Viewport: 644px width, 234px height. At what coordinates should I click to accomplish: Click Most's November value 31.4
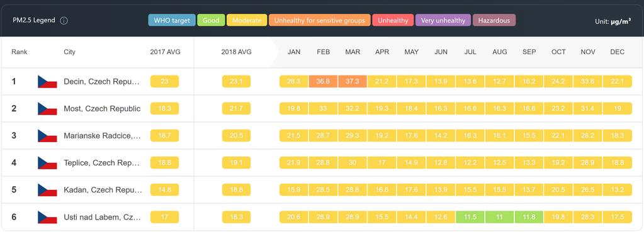tap(588, 108)
